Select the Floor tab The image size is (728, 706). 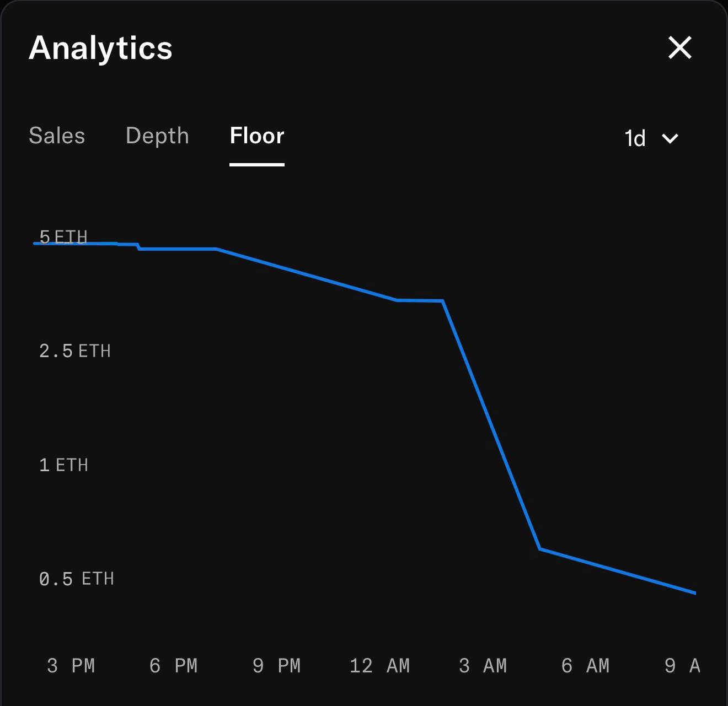tap(257, 136)
